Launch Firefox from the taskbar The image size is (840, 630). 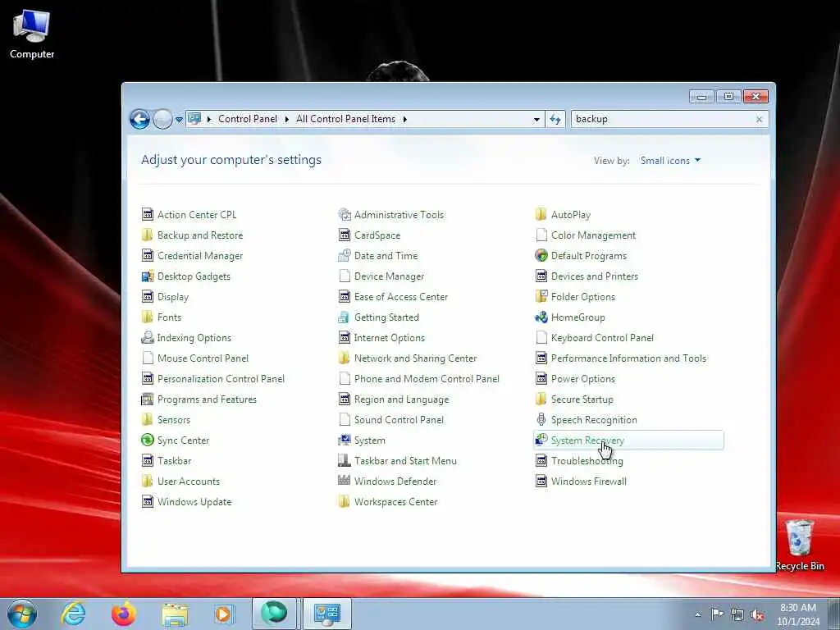pyautogui.click(x=124, y=614)
